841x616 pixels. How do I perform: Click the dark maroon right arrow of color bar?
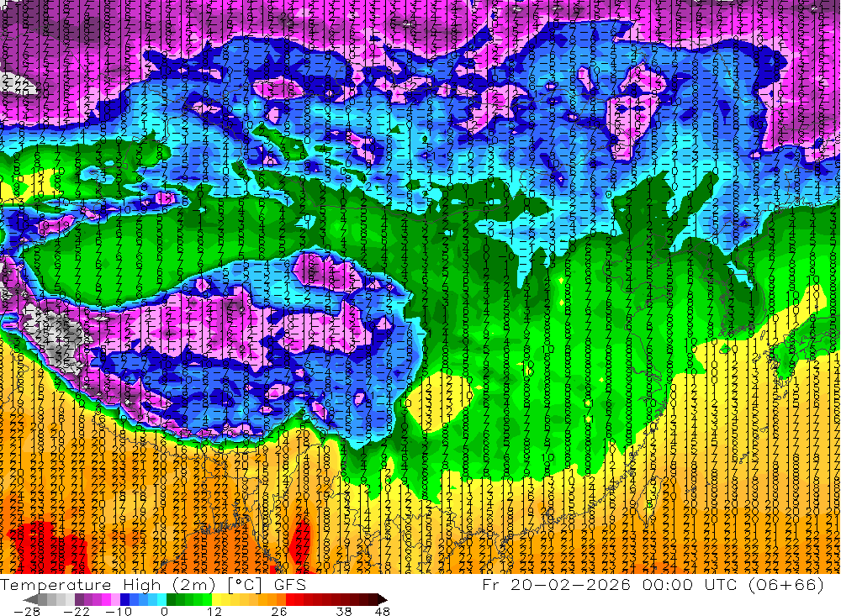[383, 600]
